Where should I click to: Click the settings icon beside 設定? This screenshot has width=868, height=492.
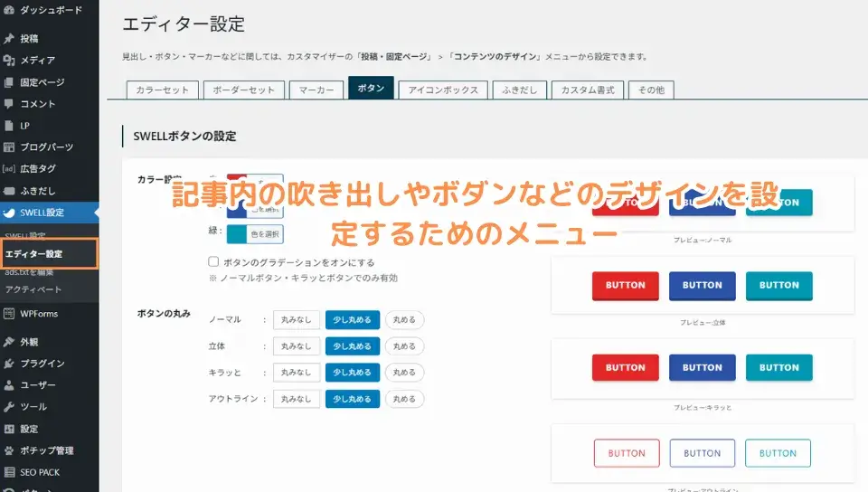coord(9,429)
